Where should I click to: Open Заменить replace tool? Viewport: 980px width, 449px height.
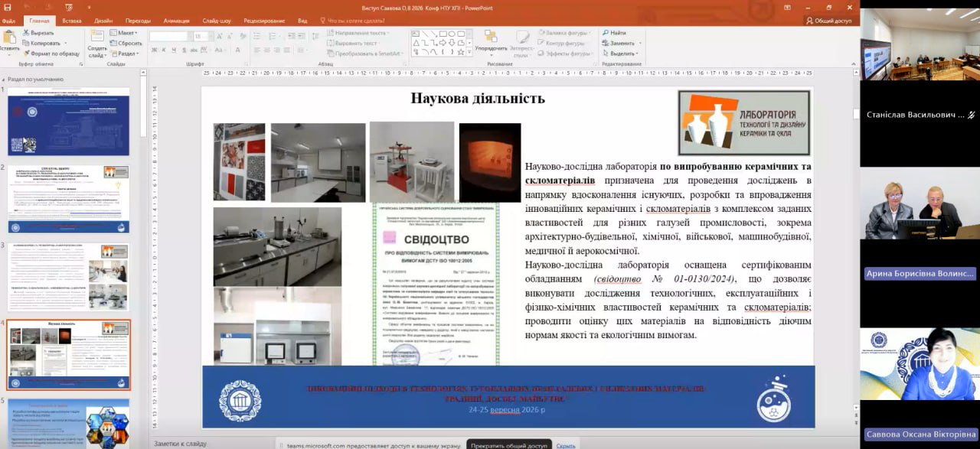pos(619,43)
